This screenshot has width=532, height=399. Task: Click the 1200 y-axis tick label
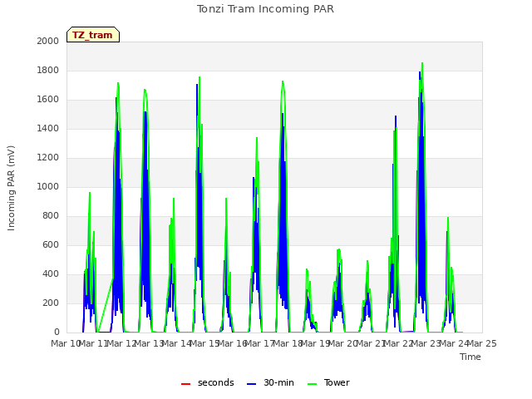click(x=48, y=157)
